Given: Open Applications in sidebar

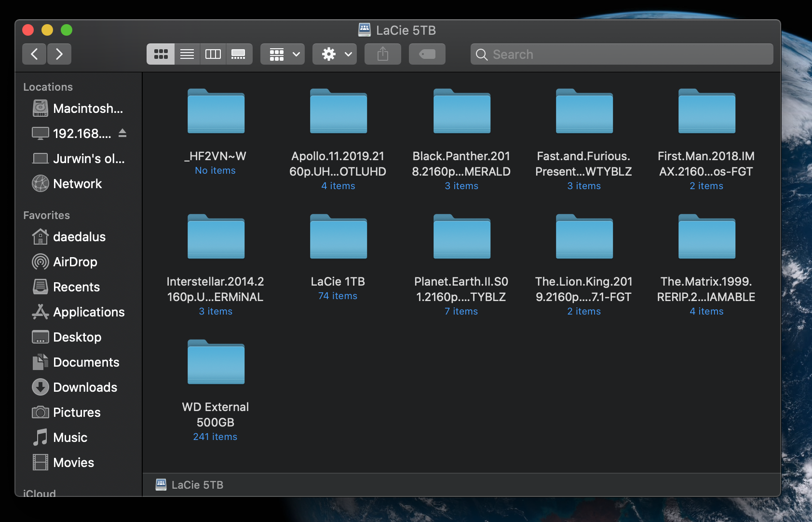Looking at the screenshot, I should tap(79, 312).
